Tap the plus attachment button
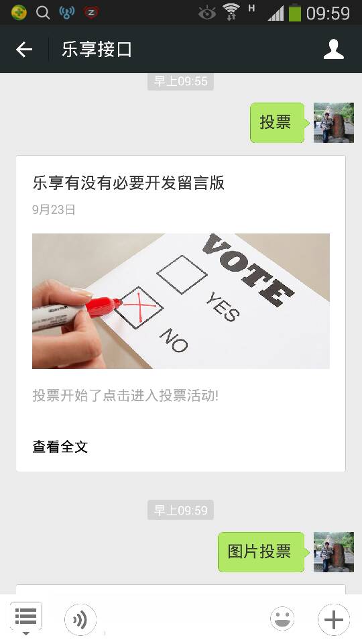 point(334,619)
